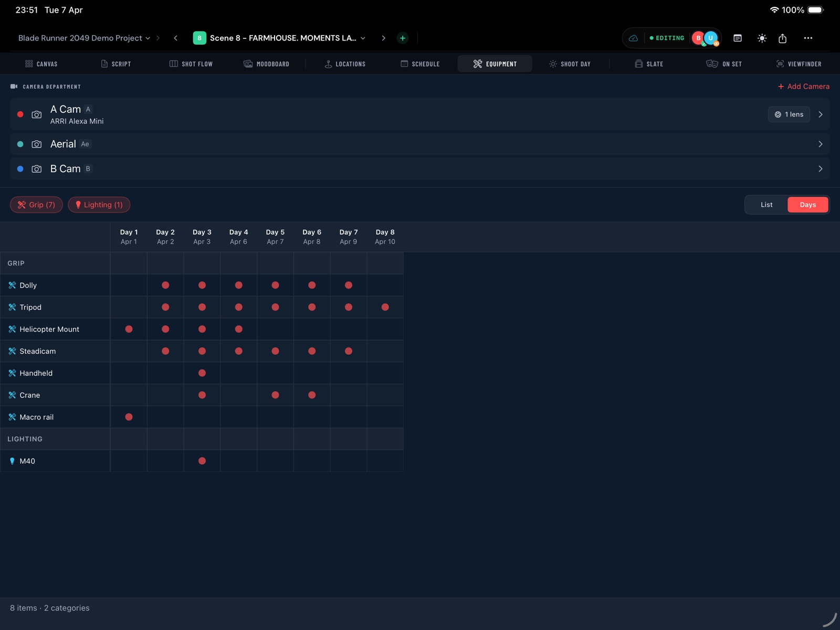This screenshot has height=630, width=840.
Task: Open the share sheet icon
Action: pyautogui.click(x=783, y=38)
